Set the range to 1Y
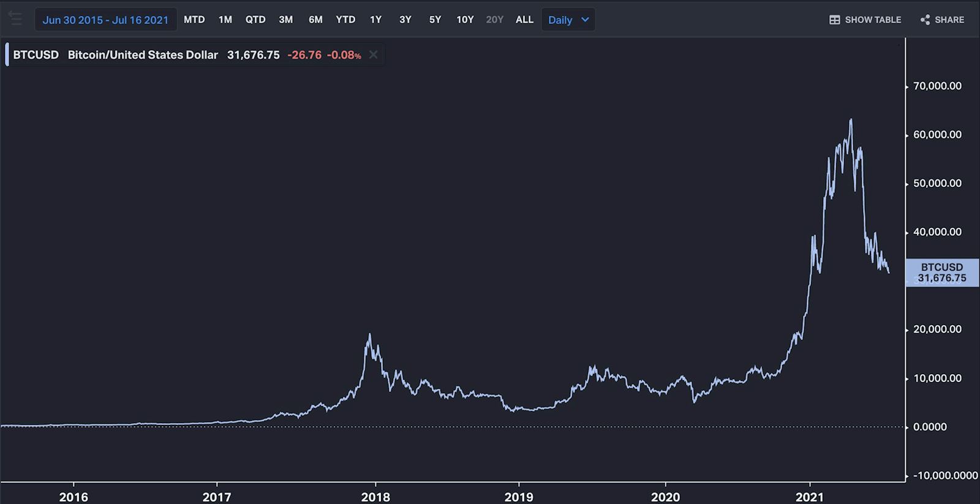Image resolution: width=980 pixels, height=504 pixels. pos(375,20)
